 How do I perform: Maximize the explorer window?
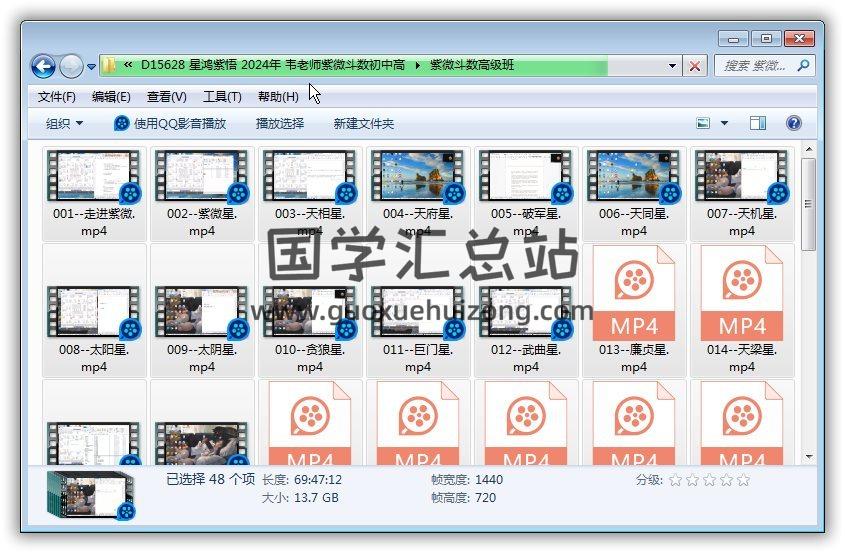pyautogui.click(x=766, y=39)
